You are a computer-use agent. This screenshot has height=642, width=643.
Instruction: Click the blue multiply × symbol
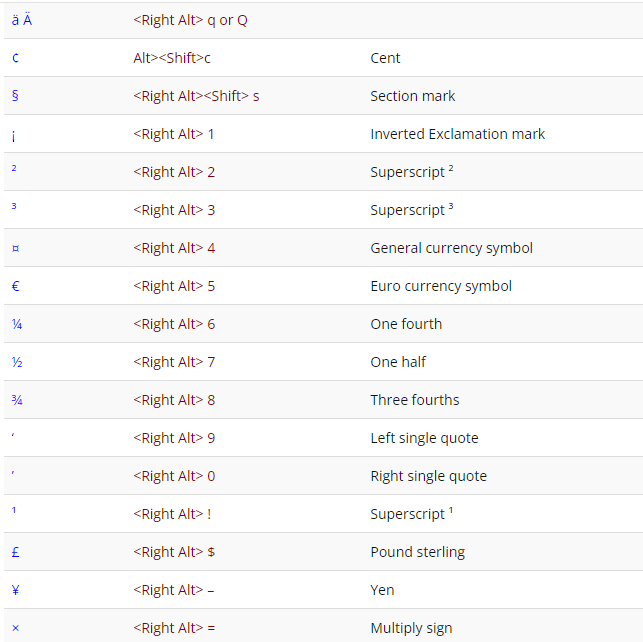15,628
